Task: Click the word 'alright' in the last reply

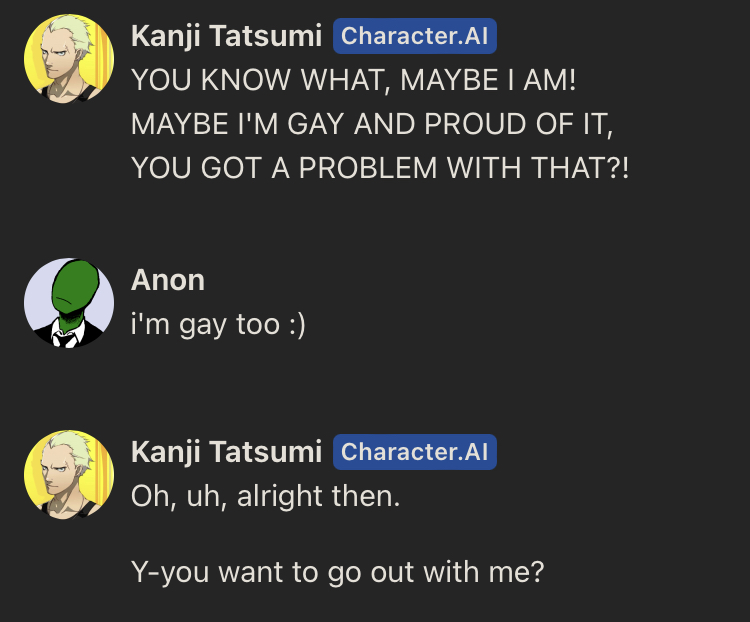Action: (x=280, y=497)
